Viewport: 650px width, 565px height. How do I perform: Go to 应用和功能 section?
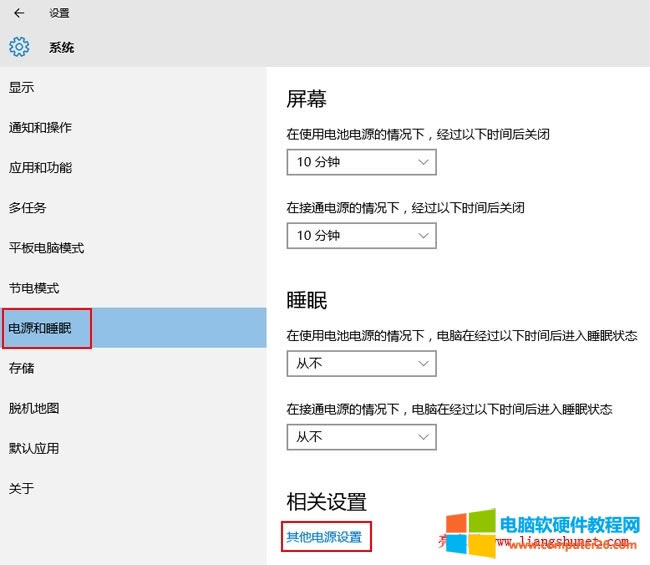coord(40,168)
